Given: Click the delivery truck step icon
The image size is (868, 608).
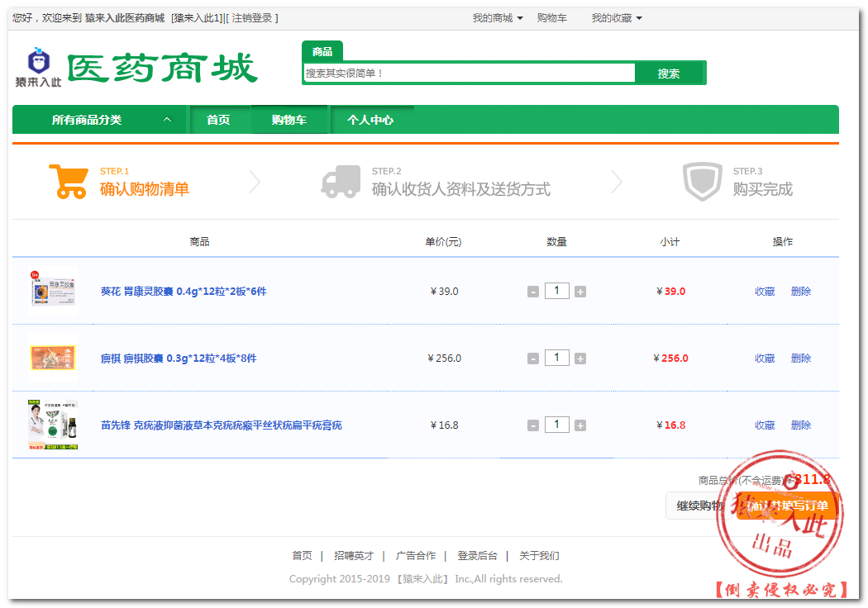Looking at the screenshot, I should pos(341,182).
